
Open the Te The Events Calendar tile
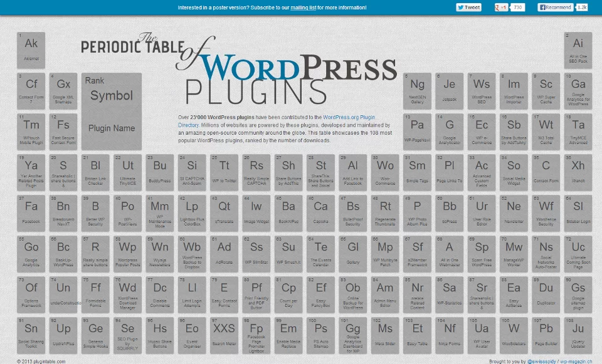(320, 254)
